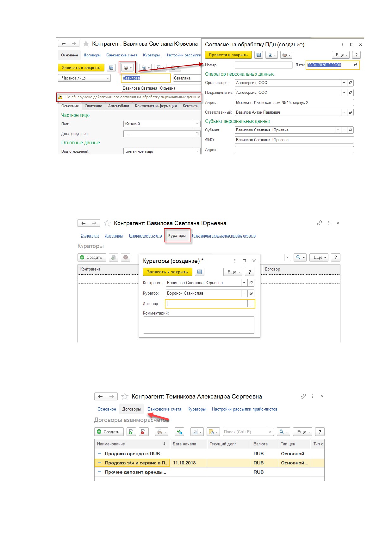Image resolution: width=392 pixels, height=555 pixels.
Task: Click the back arrow in the top Вавилова counterparty window
Action: [64, 44]
